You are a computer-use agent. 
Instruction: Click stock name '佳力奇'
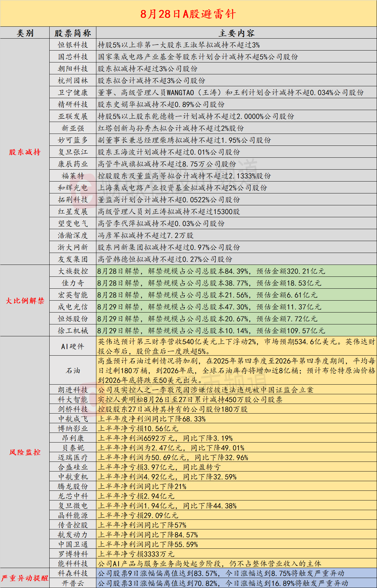pyautogui.click(x=73, y=283)
